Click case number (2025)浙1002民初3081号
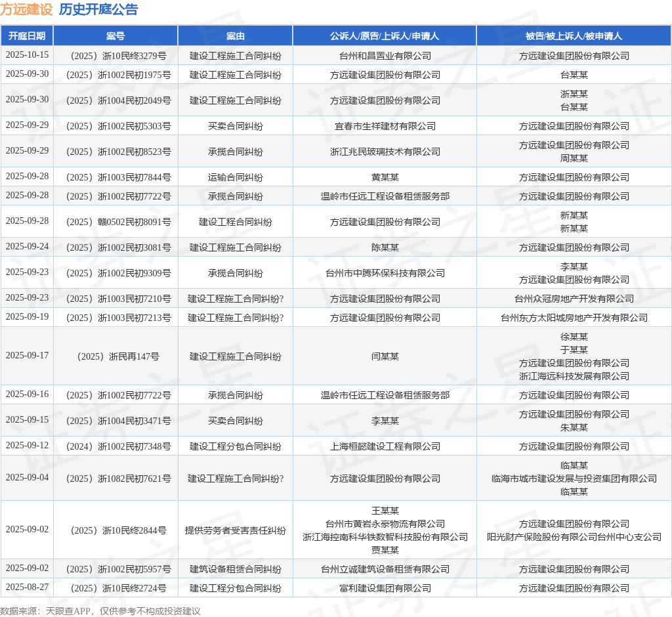The image size is (672, 617). click(x=118, y=248)
